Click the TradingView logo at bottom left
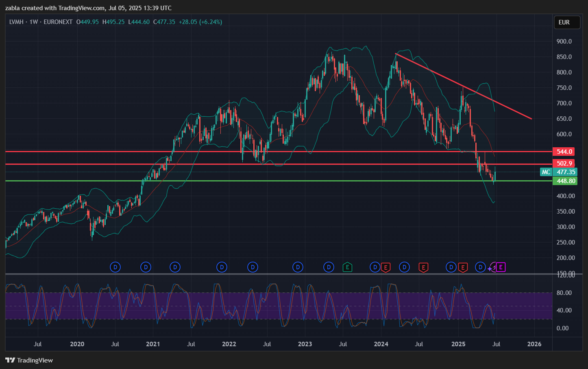Screen dimensions: 588x369 point(29,360)
